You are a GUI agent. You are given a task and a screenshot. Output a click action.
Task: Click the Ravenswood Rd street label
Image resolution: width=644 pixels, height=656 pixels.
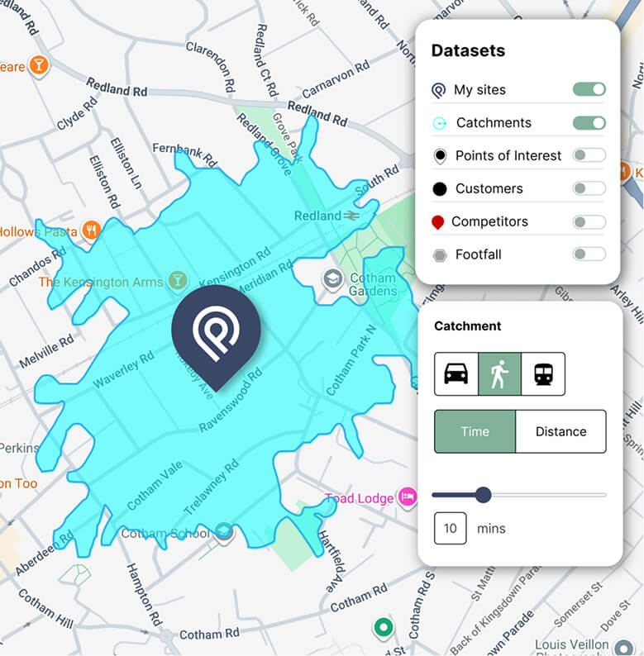231,401
